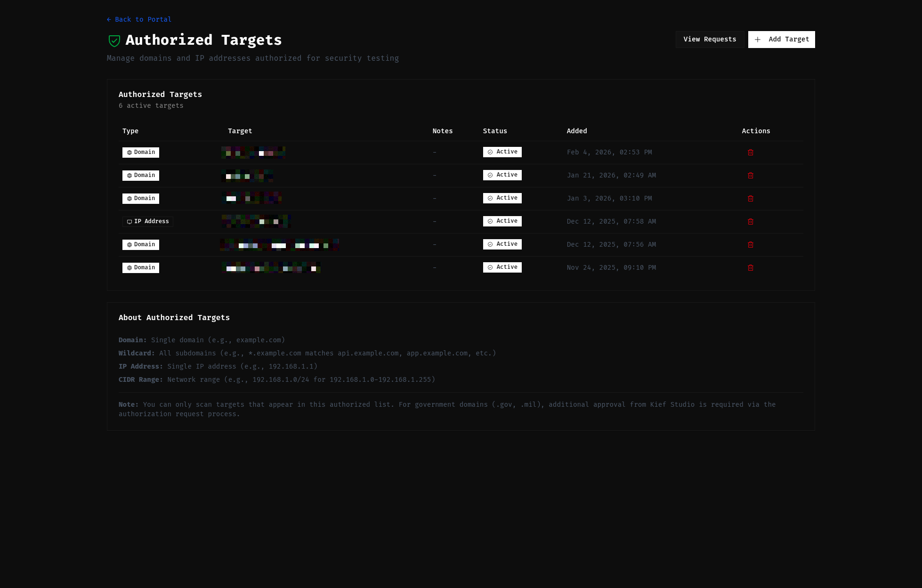Go back to Portal link
This screenshot has width=922, height=588.
(139, 19)
